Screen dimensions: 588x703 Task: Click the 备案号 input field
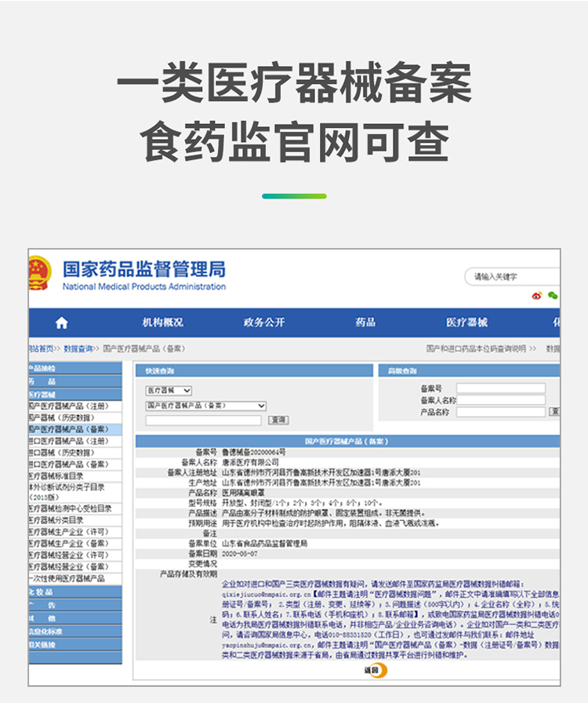(500, 388)
